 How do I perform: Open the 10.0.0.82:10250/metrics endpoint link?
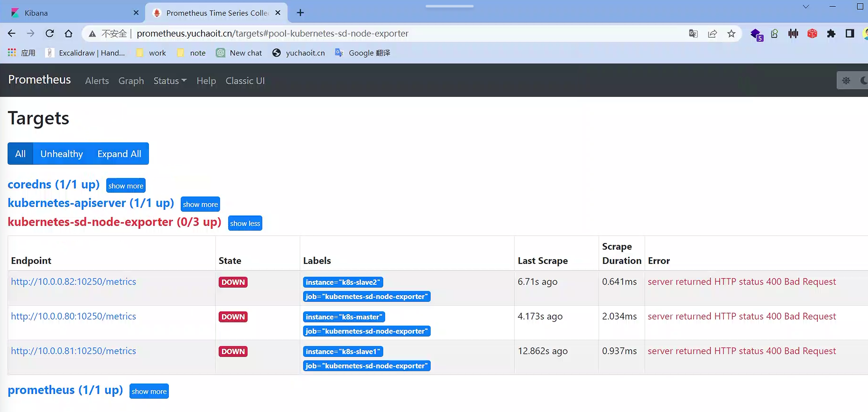point(74,281)
